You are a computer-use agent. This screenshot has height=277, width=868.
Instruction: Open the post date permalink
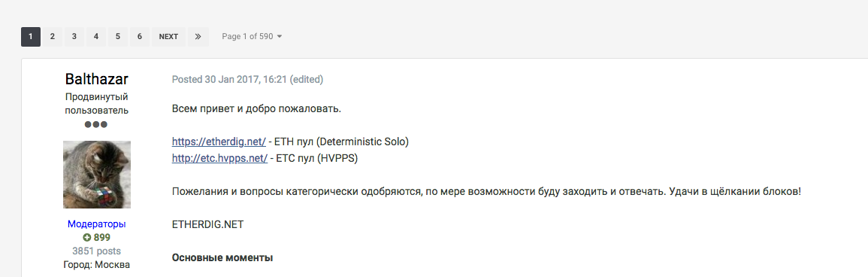[x=229, y=79]
